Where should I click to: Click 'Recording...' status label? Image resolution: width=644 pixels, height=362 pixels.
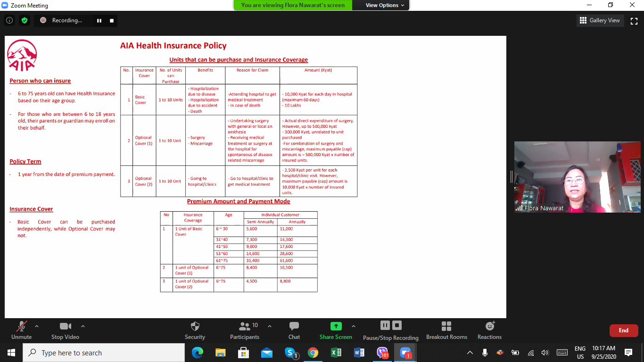pos(66,20)
